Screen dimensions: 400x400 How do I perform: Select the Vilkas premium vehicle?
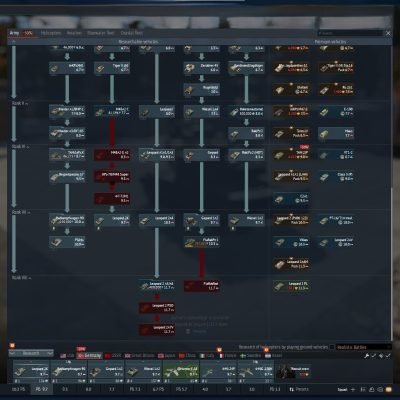292,242
